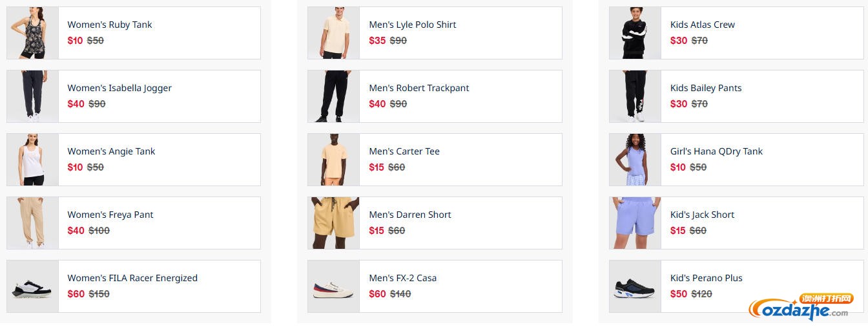Open the Women's Freya Pant title link
Screen dimensions: 868x329
tap(110, 215)
